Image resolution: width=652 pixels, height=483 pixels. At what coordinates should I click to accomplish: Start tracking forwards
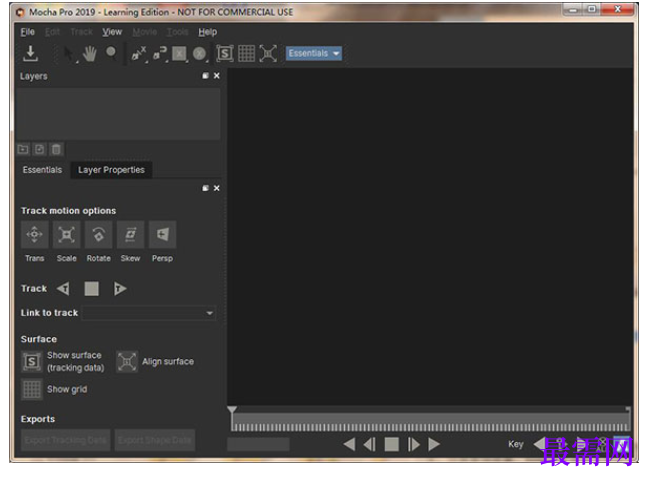click(x=120, y=288)
